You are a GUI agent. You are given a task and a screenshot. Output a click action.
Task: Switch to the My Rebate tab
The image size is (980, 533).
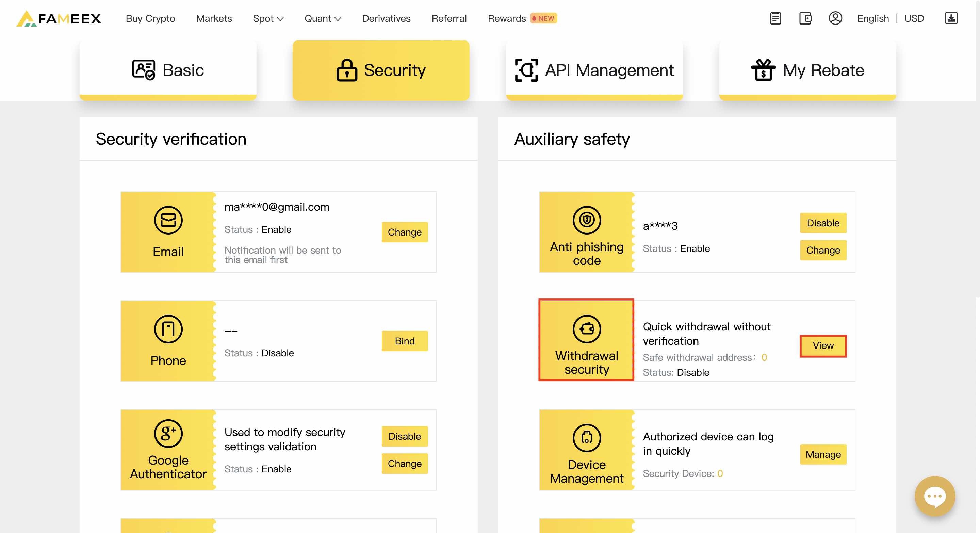807,70
